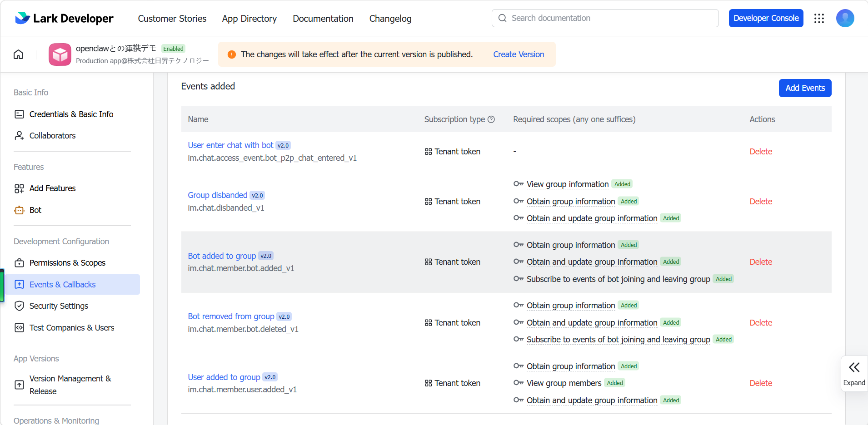Expand the collapsed right side panel

854,374
